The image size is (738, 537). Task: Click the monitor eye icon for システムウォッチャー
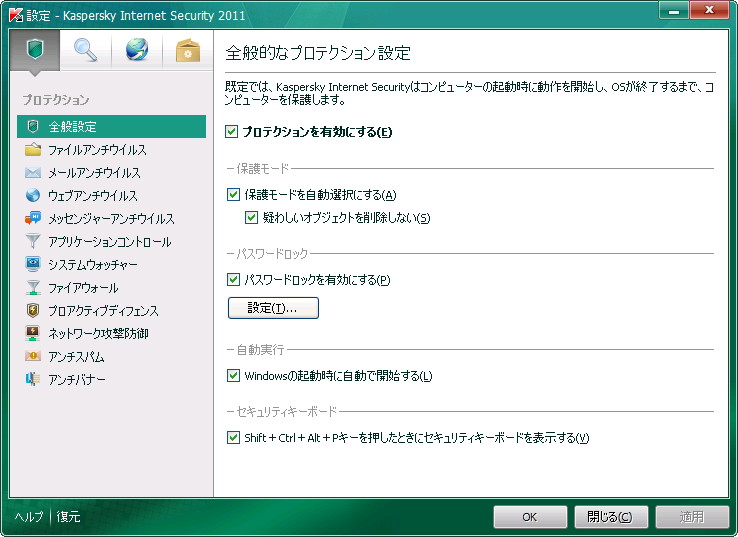(x=32, y=264)
